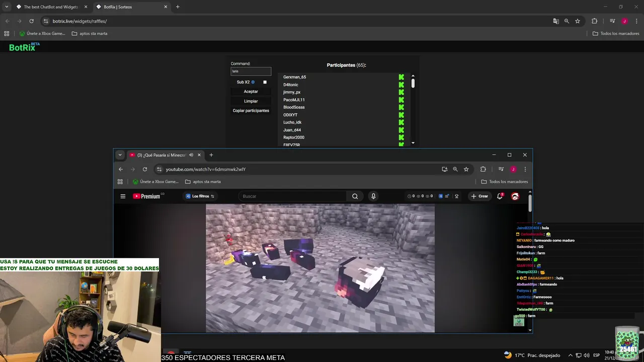The width and height of the screenshot is (644, 362).
Task: Click the participants list scroll-down arrow
Action: (413, 143)
